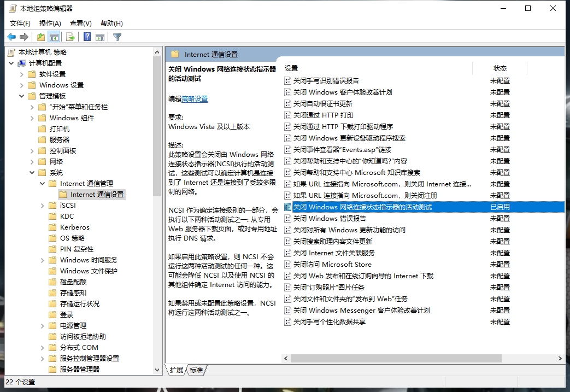Click the tree pane scroll down arrow
This screenshot has height=392, width=570.
tap(157, 370)
